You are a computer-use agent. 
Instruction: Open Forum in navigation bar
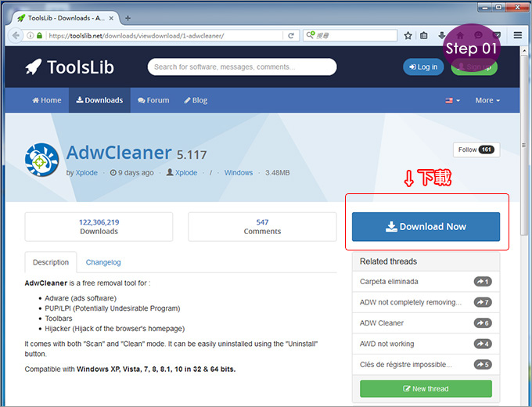coord(153,100)
